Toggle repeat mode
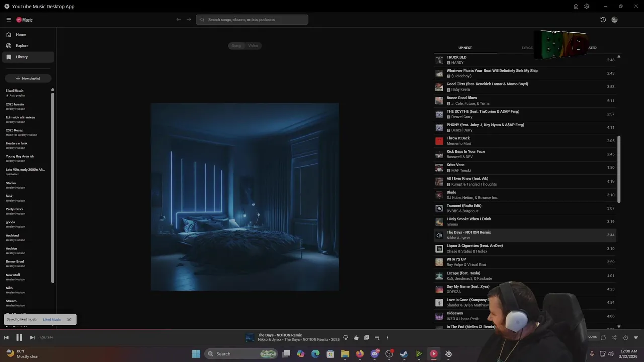 603,338
